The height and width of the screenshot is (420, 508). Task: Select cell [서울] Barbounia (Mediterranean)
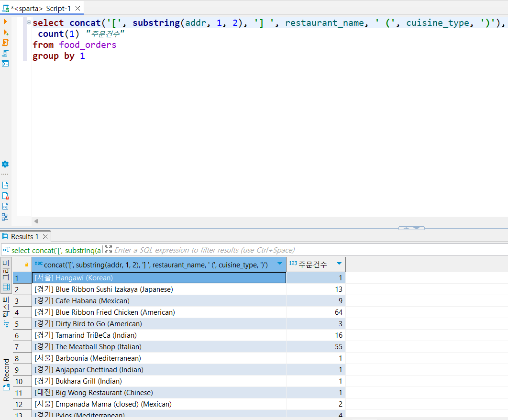pyautogui.click(x=159, y=358)
